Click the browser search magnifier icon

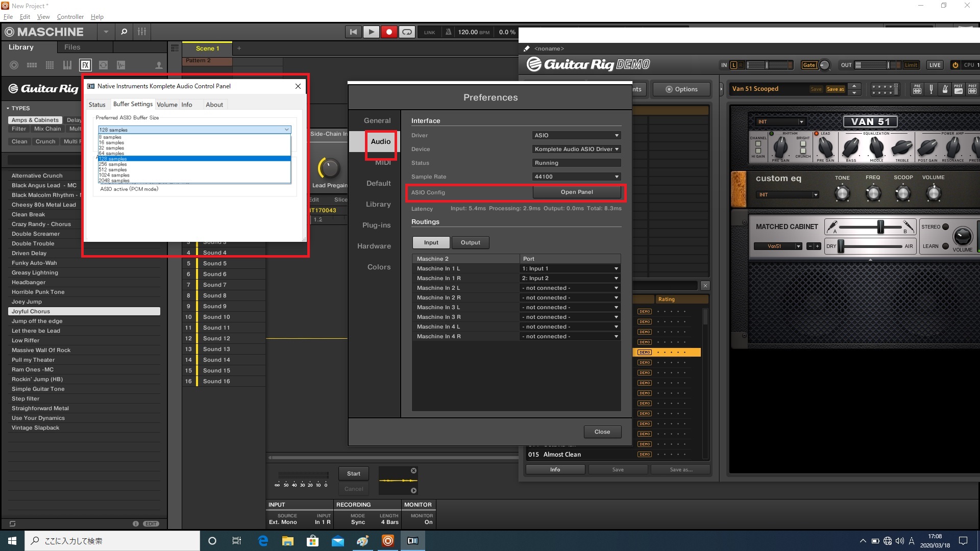(124, 32)
